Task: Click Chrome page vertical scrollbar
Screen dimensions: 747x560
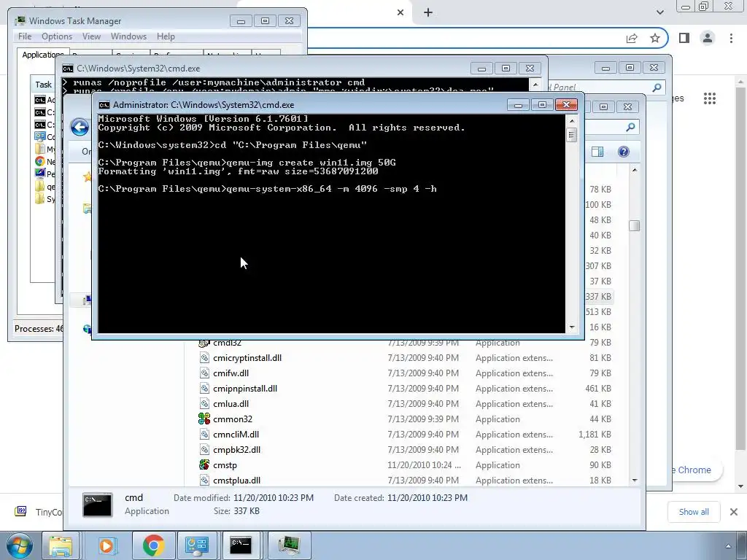Action: click(740, 267)
